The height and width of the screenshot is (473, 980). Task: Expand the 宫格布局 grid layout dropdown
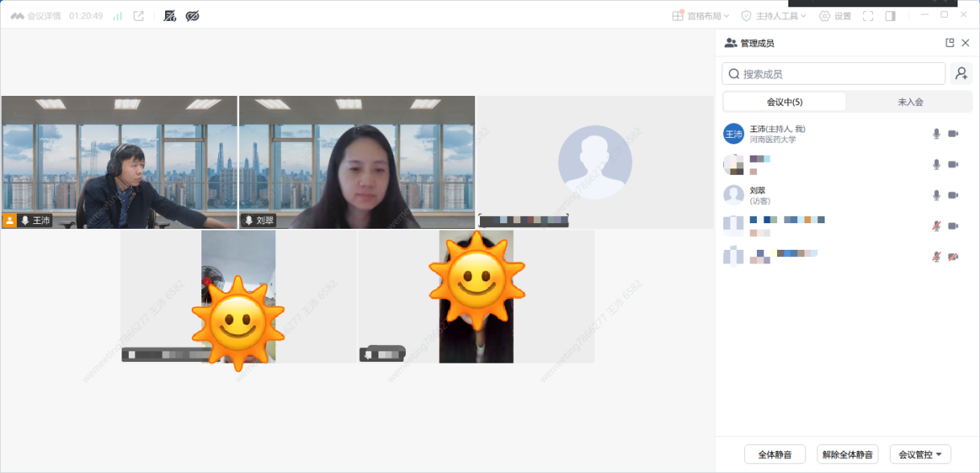tap(701, 16)
